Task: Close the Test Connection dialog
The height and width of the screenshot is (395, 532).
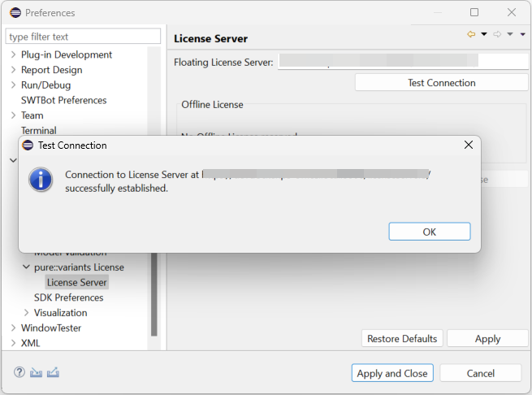Action: (468, 145)
